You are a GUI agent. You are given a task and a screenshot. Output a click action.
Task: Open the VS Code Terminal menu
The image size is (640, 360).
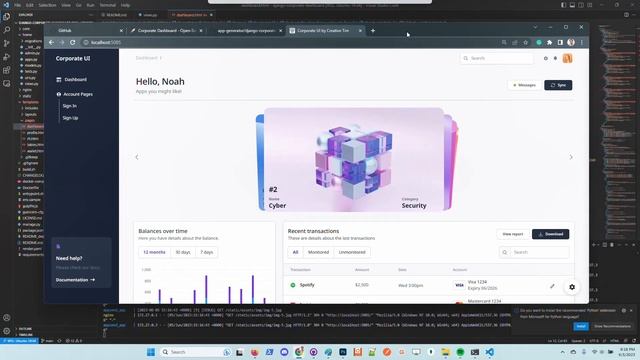[107, 5]
